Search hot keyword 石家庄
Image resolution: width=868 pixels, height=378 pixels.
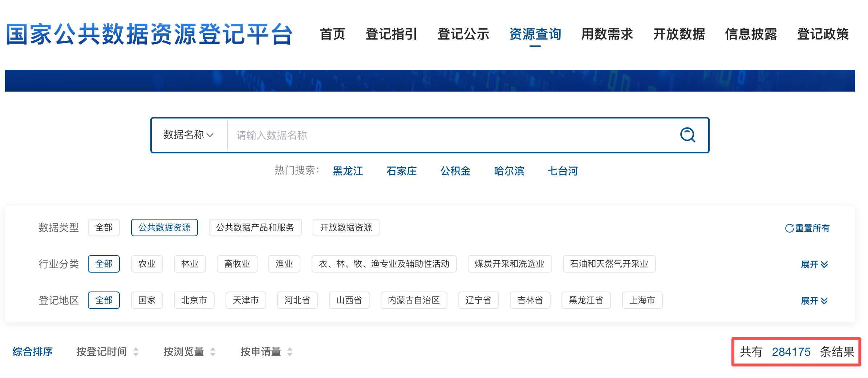pyautogui.click(x=402, y=171)
